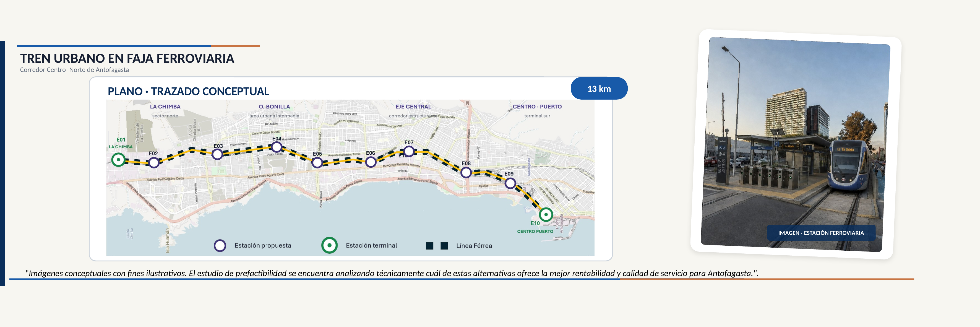Screen dimensions: 980x327
Task: Select the subtitle Corredor Centro–Norte de Antofagasta
Action: coord(75,70)
